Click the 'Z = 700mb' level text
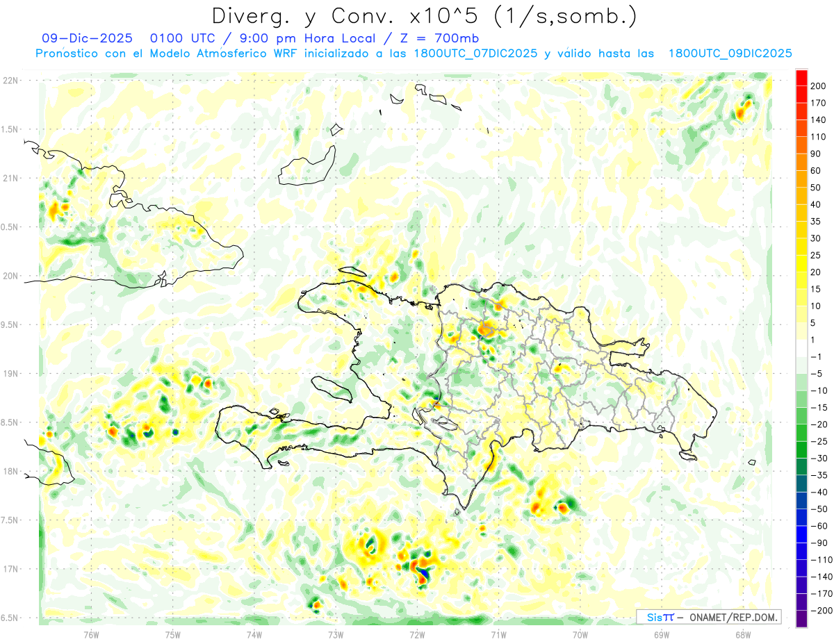Screen dimensions: 834x644 441,38
